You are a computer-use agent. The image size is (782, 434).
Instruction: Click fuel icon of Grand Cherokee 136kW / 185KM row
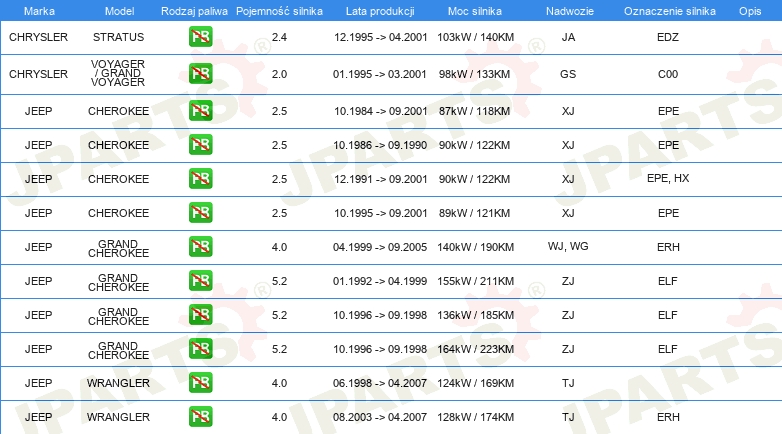(x=200, y=315)
